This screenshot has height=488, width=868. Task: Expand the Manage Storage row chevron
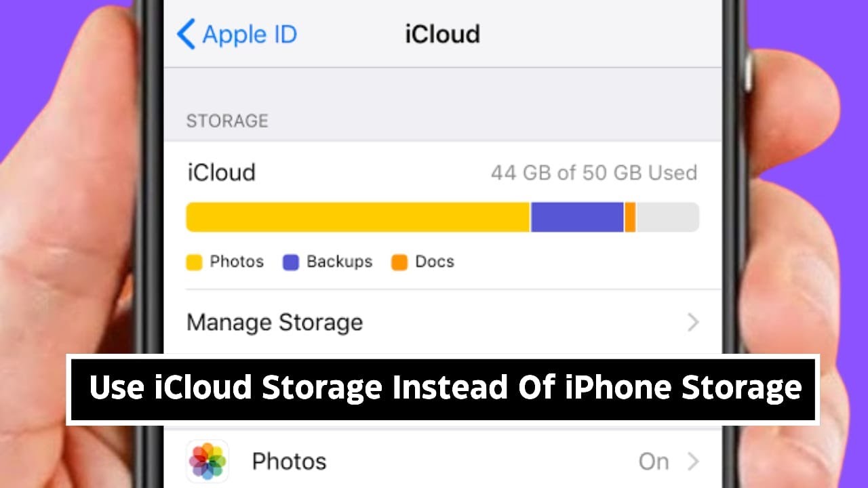click(x=692, y=322)
